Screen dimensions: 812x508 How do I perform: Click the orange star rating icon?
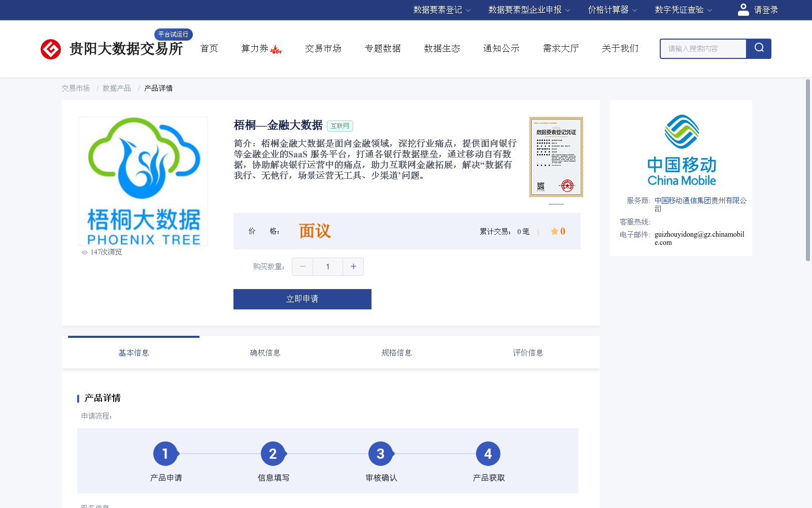[554, 232]
